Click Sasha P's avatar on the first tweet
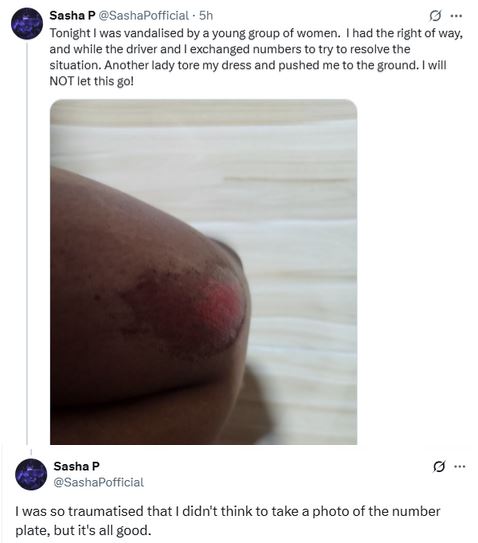 [x=27, y=23]
